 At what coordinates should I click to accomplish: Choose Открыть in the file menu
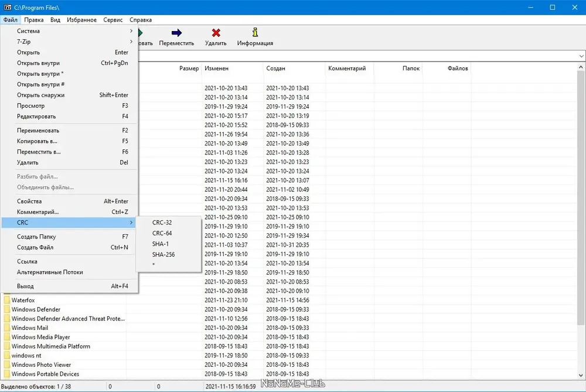70,52
